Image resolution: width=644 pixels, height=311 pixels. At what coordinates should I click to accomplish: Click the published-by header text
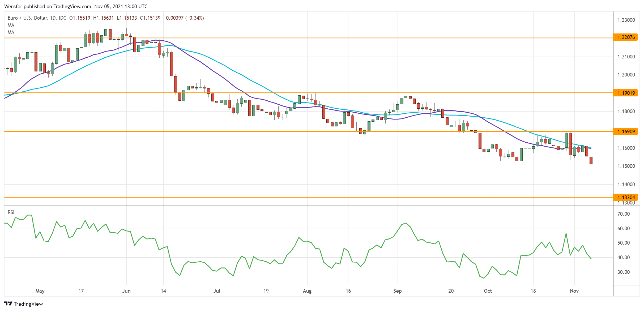click(76, 6)
